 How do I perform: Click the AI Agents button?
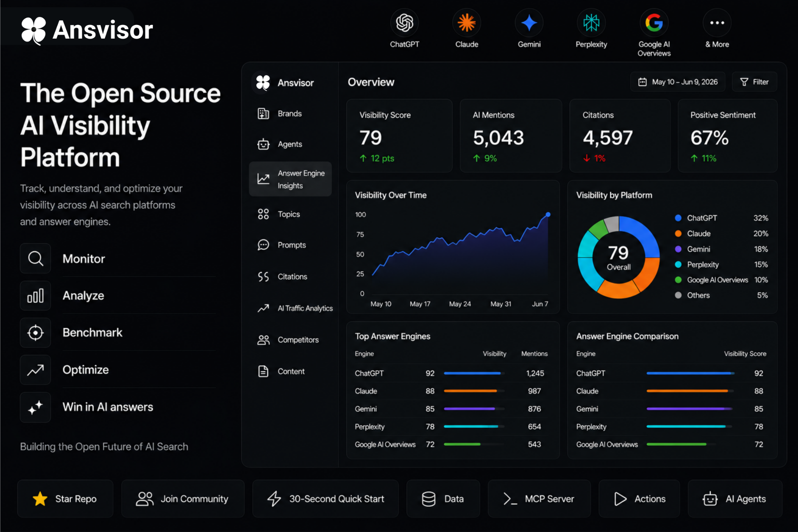pos(735,498)
